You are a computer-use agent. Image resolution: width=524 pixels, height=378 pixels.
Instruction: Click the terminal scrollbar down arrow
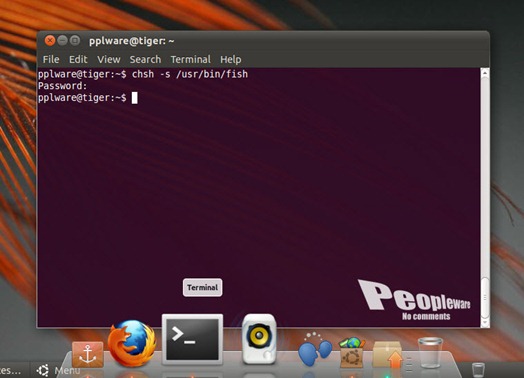[485, 323]
